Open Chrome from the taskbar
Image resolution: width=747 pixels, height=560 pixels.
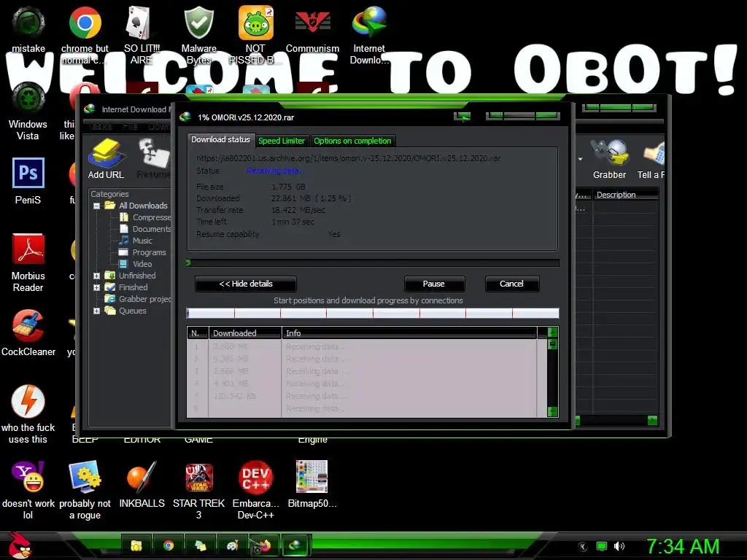pyautogui.click(x=169, y=545)
